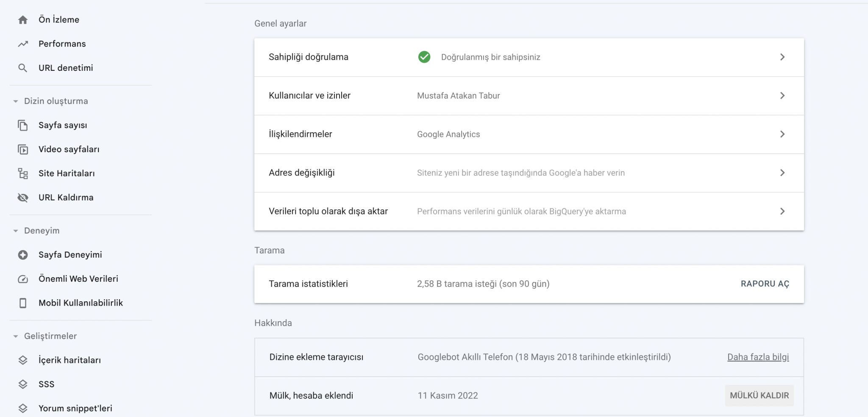Select İçerik haritaları in sidebar
Viewport: 868px width, 417px height.
pos(70,360)
